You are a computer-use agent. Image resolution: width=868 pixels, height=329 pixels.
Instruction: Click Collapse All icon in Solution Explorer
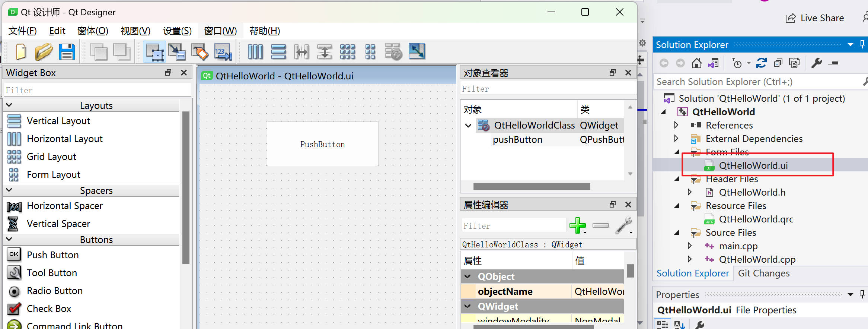pyautogui.click(x=778, y=63)
